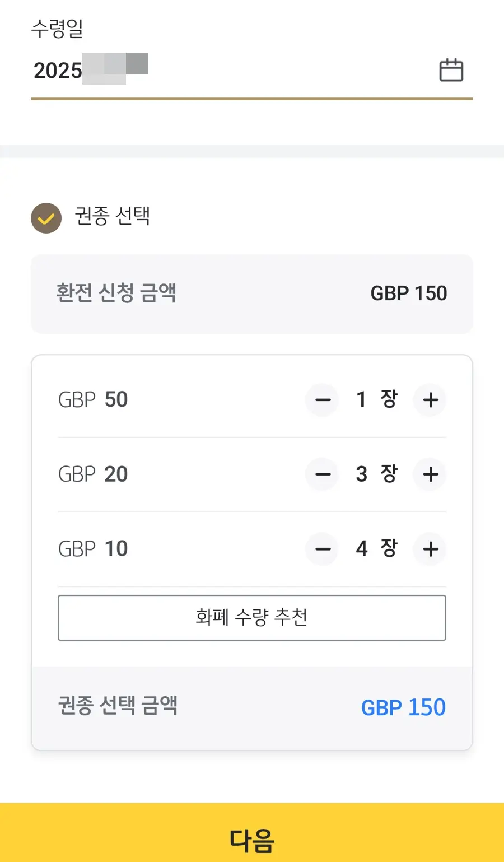Add a GBP 10 note with plus
504x862 pixels.
coord(430,549)
